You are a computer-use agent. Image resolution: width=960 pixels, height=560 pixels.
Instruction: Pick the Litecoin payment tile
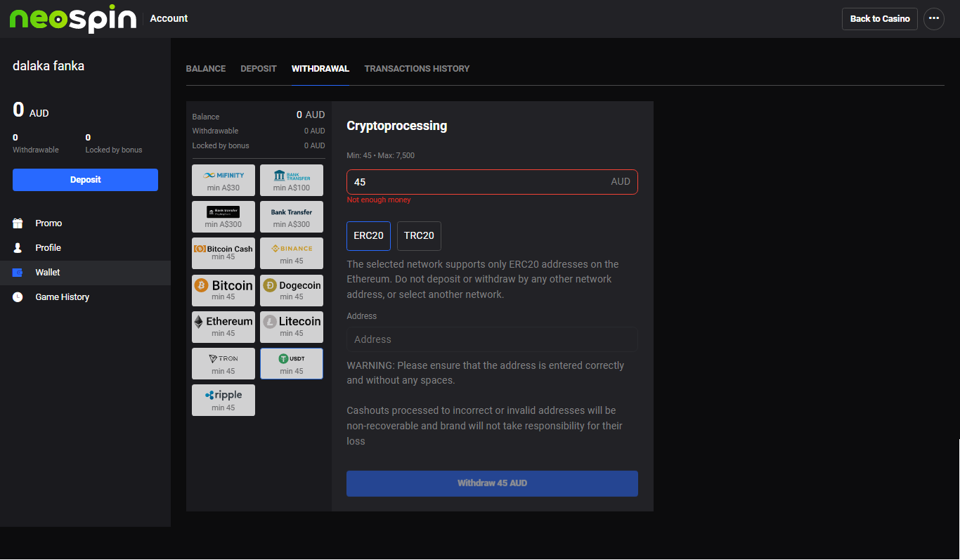point(291,327)
